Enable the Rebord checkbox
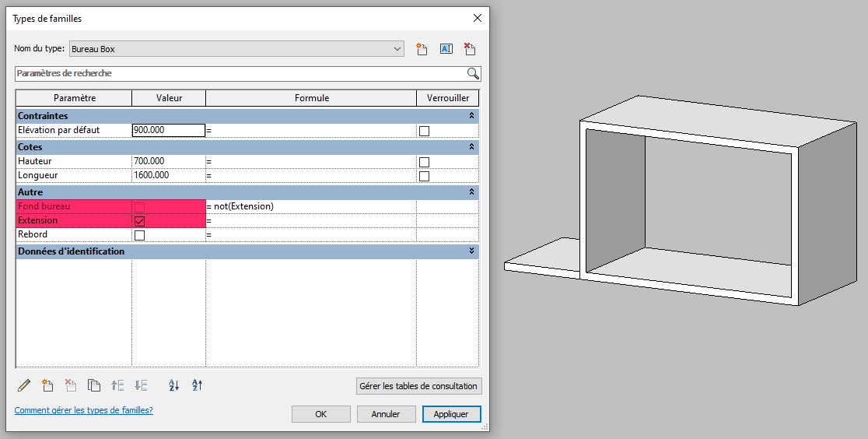The width and height of the screenshot is (868, 439). coord(140,235)
